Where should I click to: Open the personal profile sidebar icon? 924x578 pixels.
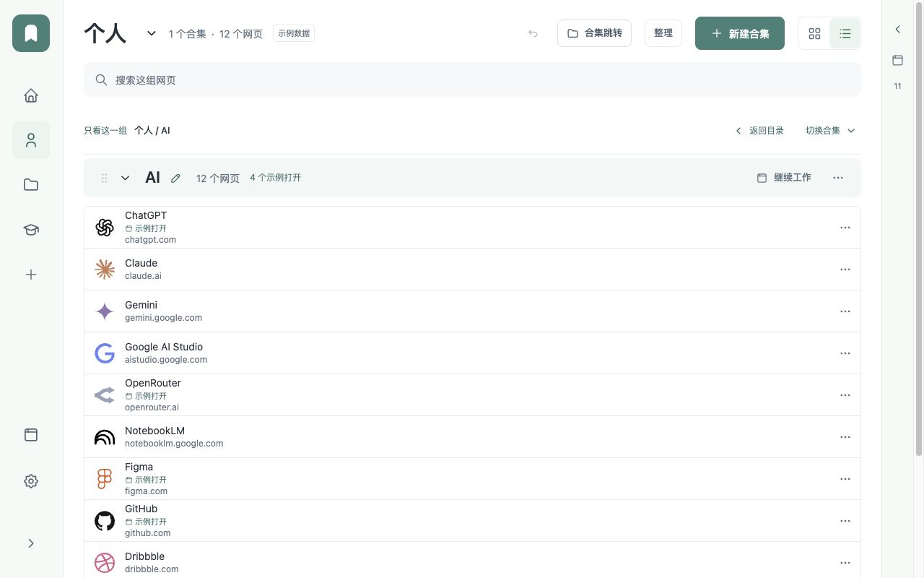click(x=31, y=140)
